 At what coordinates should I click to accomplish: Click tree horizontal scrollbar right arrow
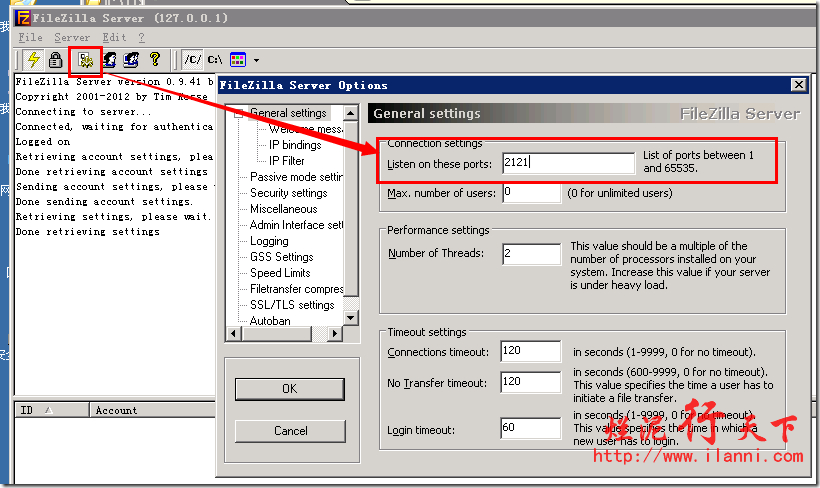335,333
